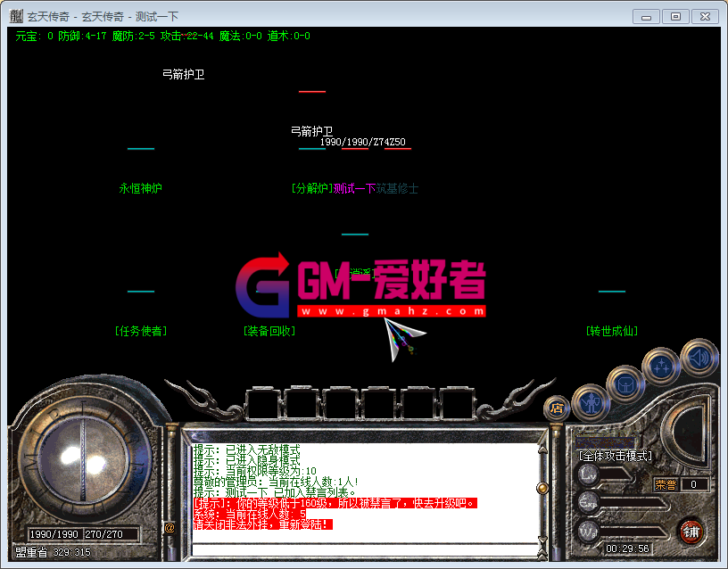Click the 攻击:22-44 stat
The height and width of the screenshot is (569, 728).
187,36
